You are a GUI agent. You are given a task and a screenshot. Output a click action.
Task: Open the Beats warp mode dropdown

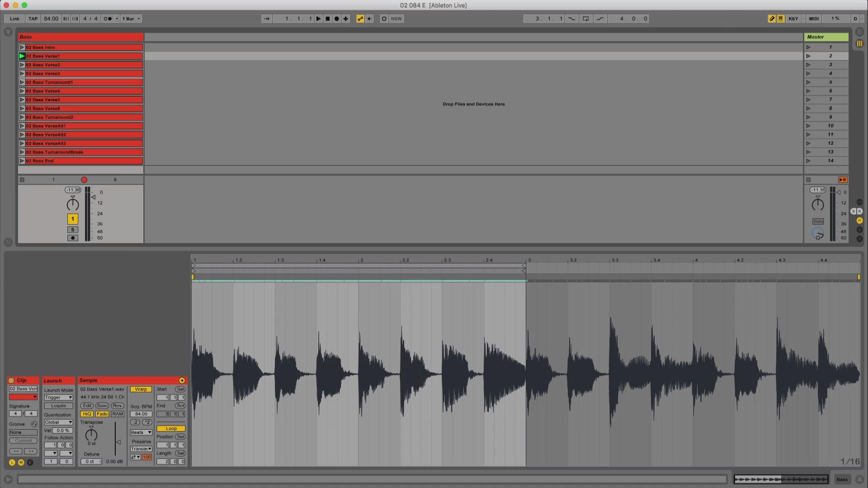point(141,432)
